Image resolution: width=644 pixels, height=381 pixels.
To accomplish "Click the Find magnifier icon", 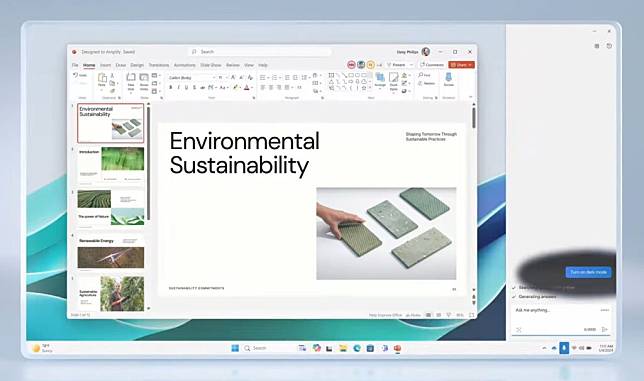I will pyautogui.click(x=421, y=75).
